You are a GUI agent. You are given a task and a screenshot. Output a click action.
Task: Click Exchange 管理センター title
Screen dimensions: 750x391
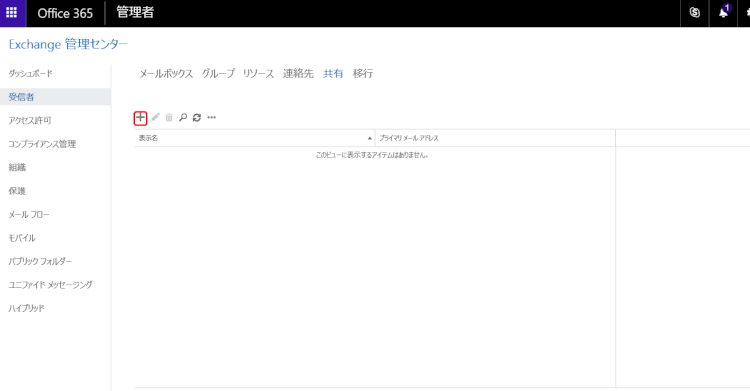coord(68,45)
